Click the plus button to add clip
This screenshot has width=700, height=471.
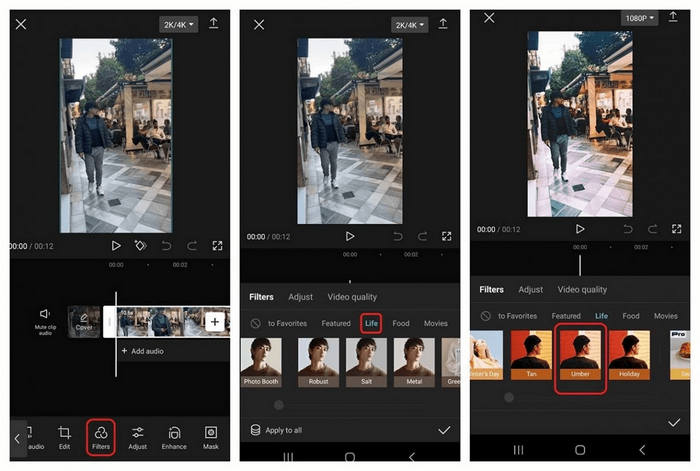pos(215,321)
